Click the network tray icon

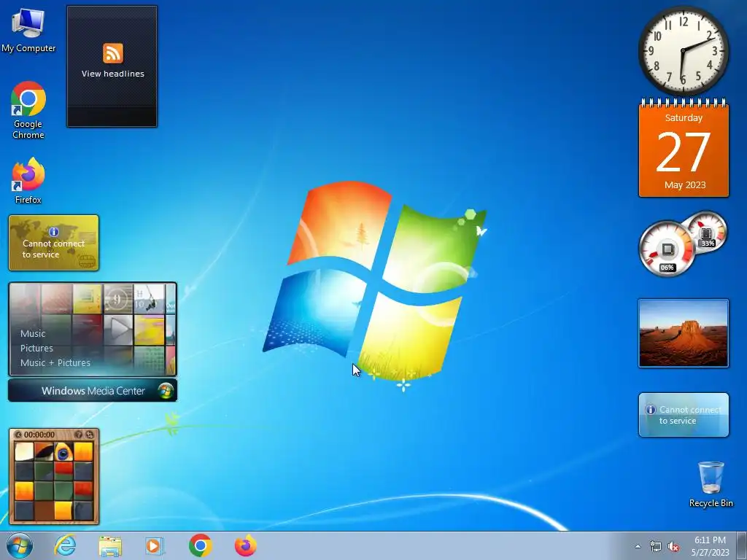point(656,547)
